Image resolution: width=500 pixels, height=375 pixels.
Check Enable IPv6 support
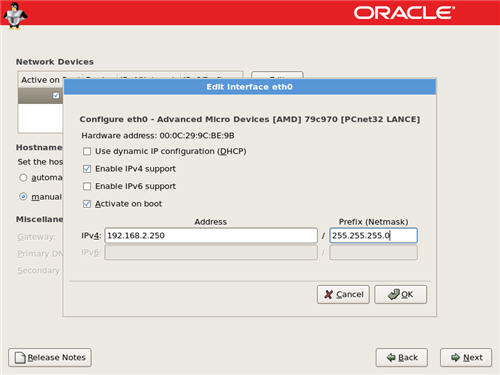pyautogui.click(x=87, y=186)
